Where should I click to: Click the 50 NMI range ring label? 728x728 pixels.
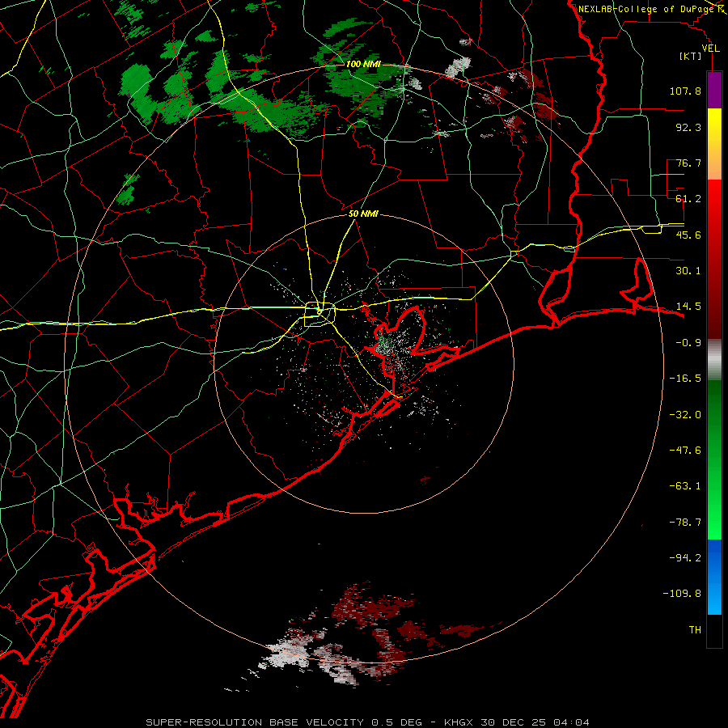(363, 214)
